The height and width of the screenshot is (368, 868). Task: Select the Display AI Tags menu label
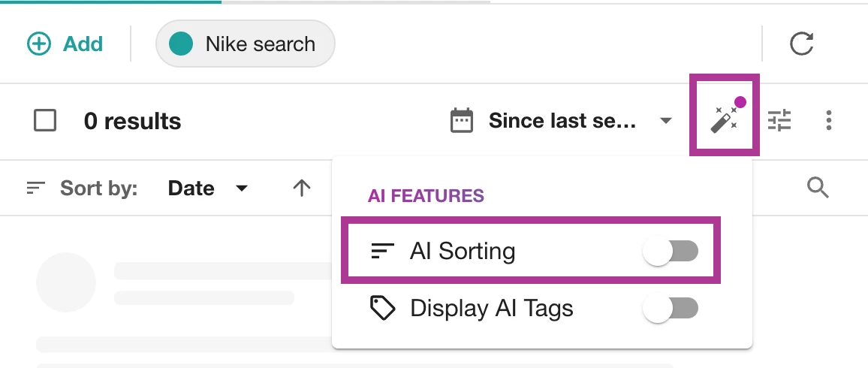(x=491, y=309)
